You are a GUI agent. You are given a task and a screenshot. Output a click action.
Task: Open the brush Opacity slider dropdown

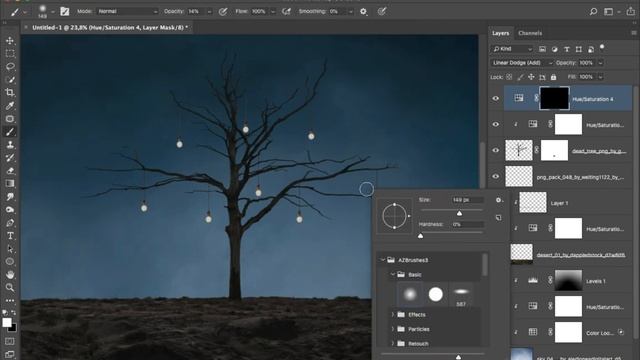(209, 11)
